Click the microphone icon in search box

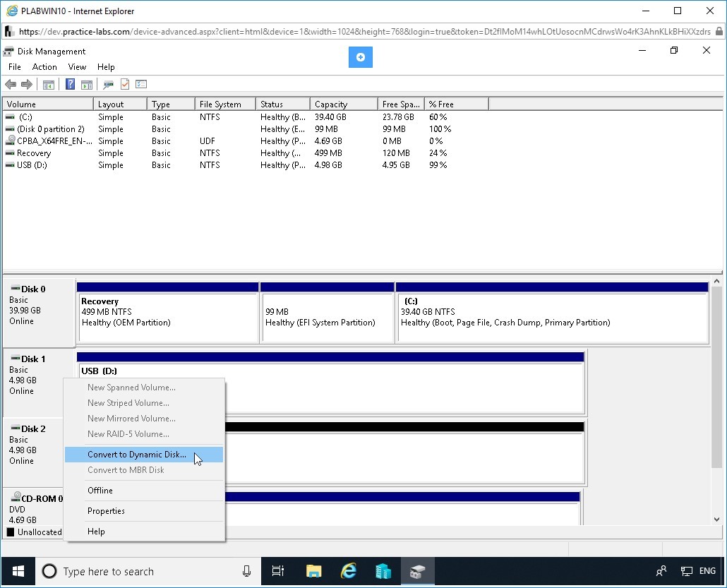click(246, 571)
